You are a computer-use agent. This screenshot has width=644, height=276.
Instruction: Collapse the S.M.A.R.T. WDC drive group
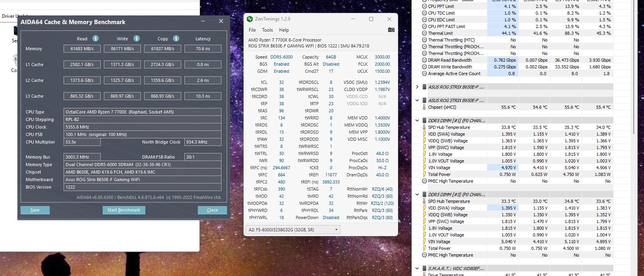click(x=417, y=268)
